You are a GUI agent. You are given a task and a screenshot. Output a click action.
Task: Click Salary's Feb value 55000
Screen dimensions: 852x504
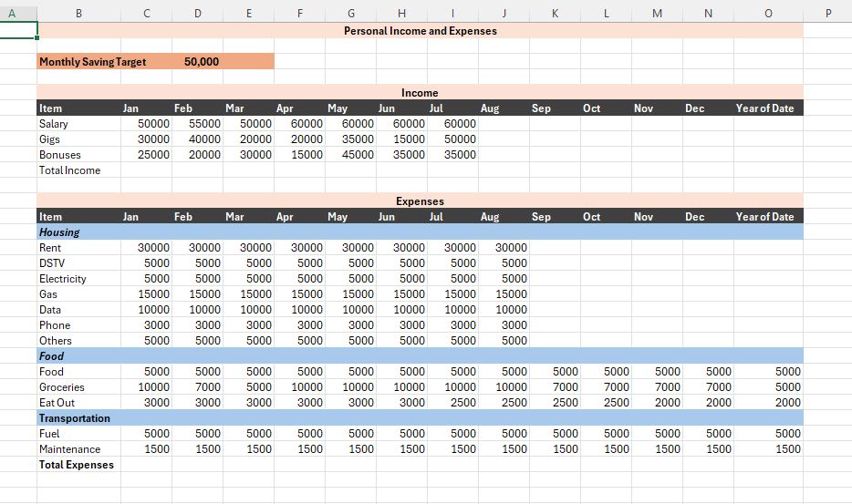(x=204, y=124)
